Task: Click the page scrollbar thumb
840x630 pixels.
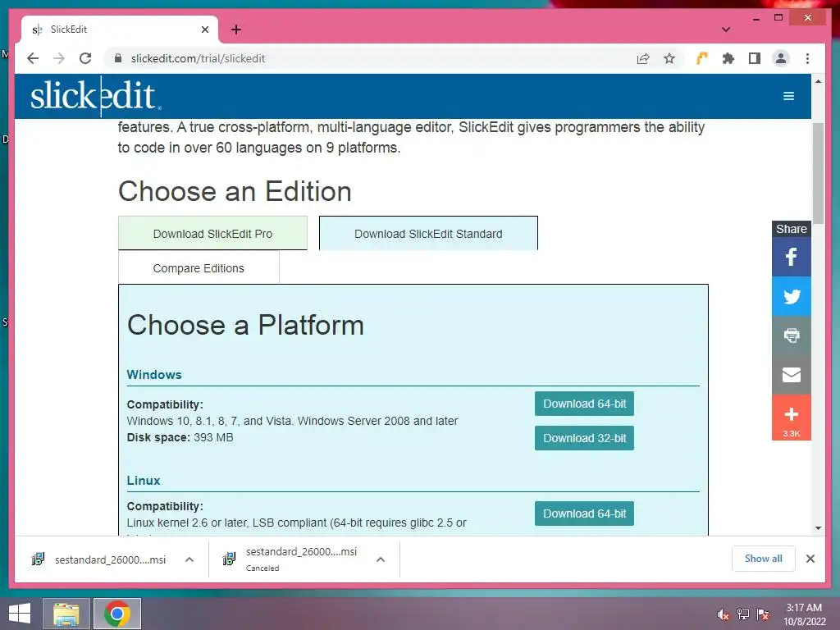Action: [x=818, y=172]
